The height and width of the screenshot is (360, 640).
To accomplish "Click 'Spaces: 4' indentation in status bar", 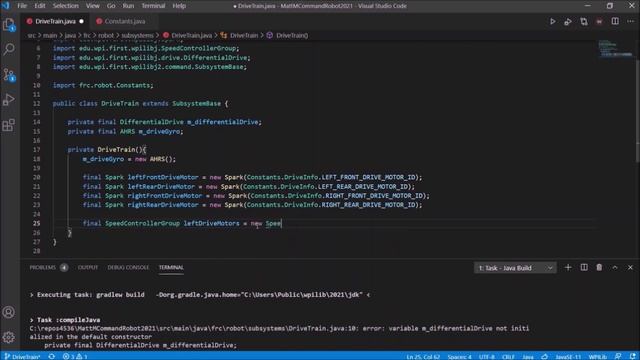I will (459, 356).
